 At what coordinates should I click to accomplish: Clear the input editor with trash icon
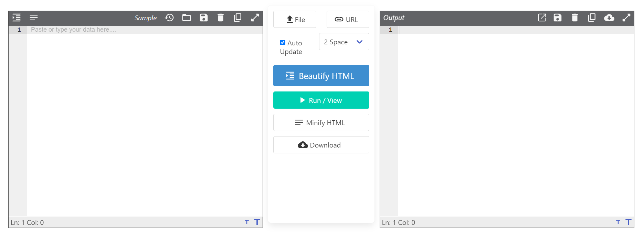click(221, 18)
